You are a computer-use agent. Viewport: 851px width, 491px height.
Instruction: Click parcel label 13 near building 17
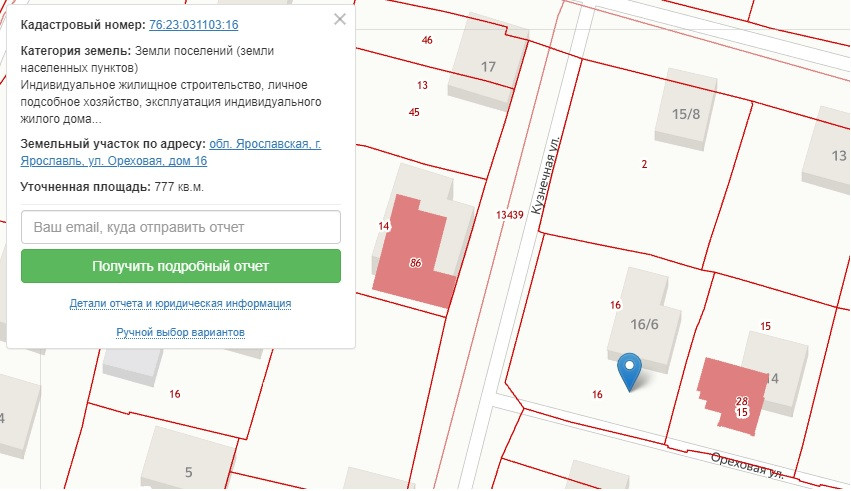(422, 85)
